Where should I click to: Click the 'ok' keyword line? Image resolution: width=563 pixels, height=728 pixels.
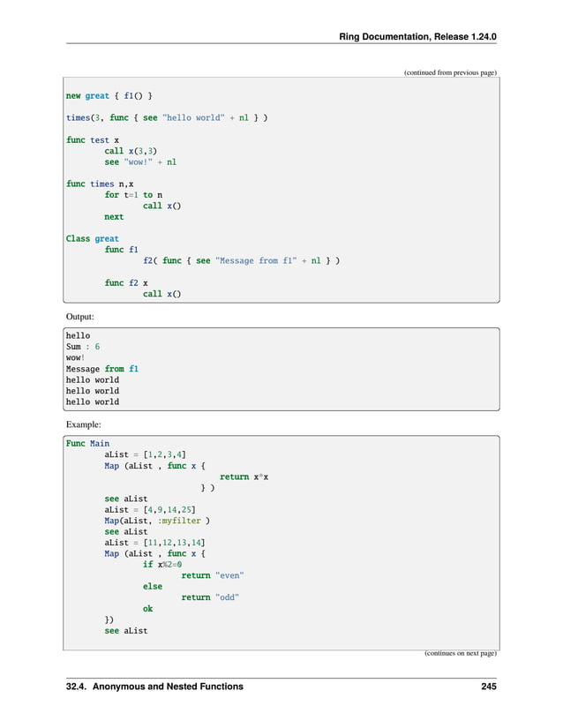point(147,609)
